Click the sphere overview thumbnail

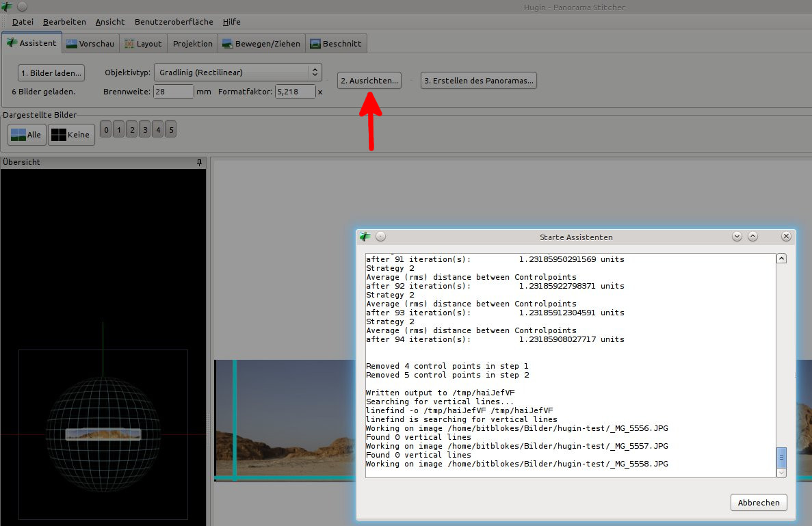click(103, 434)
